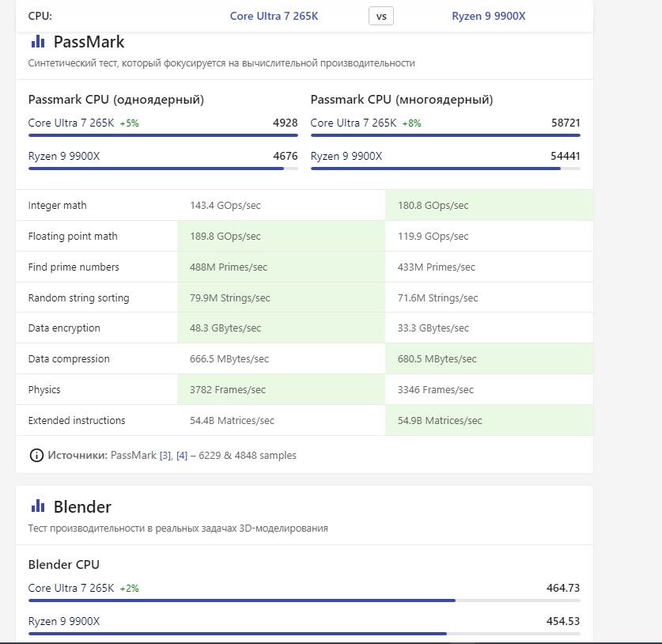Screen dimensions: 662x644
Task: Click the PassMark bar chart icon
Action: 38,42
